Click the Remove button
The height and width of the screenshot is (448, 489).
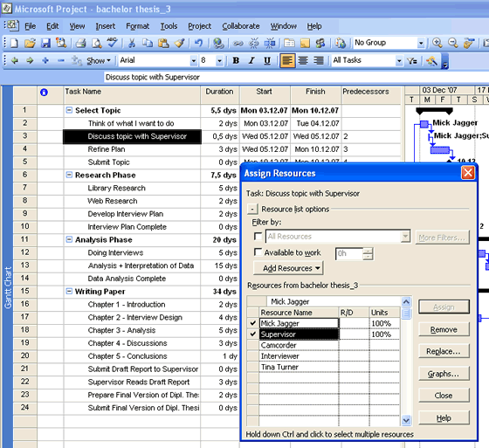click(444, 329)
